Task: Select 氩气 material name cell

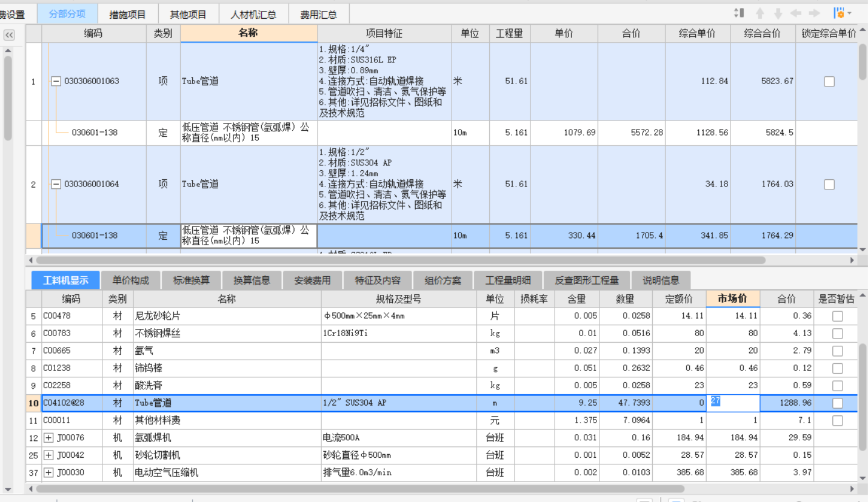Action: click(227, 351)
